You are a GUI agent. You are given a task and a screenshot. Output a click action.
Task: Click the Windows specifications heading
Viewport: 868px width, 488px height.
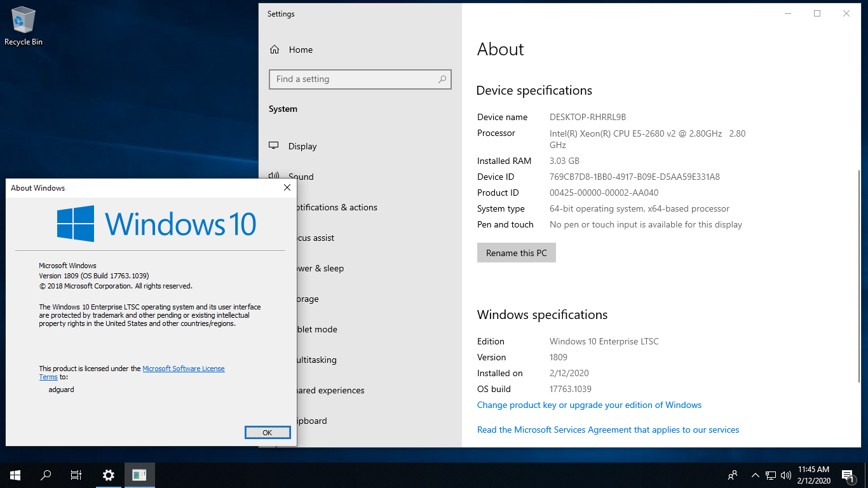543,315
